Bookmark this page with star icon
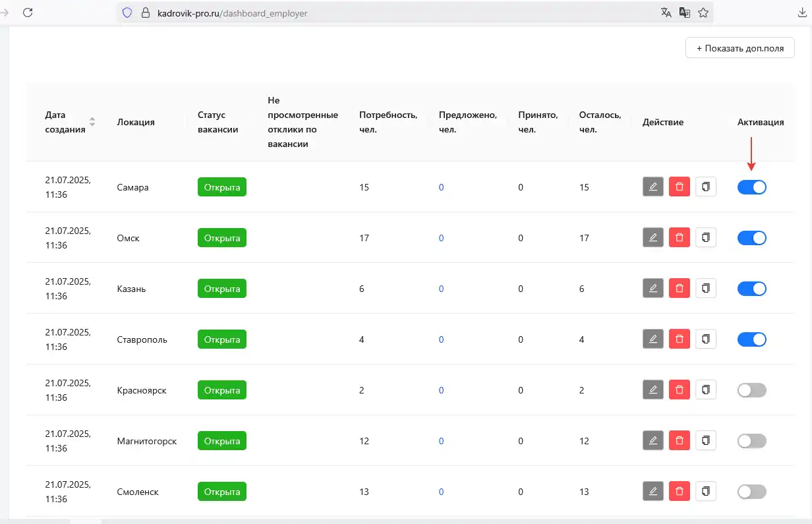The image size is (812, 524). coord(703,13)
